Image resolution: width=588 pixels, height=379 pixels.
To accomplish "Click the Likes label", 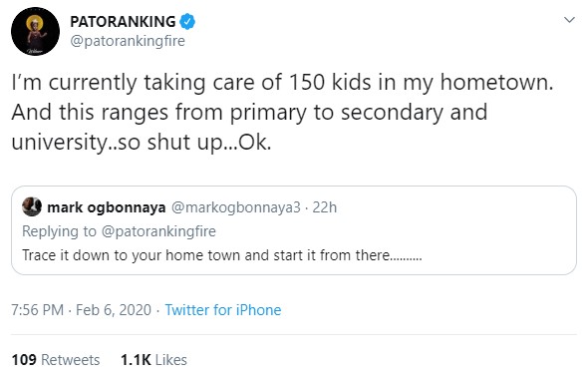I will click(171, 360).
